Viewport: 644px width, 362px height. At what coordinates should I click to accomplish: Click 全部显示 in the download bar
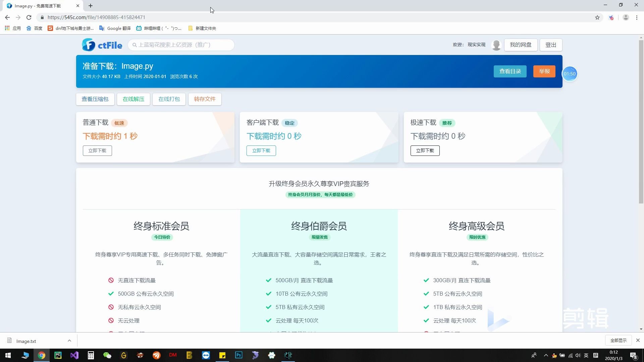coord(619,341)
